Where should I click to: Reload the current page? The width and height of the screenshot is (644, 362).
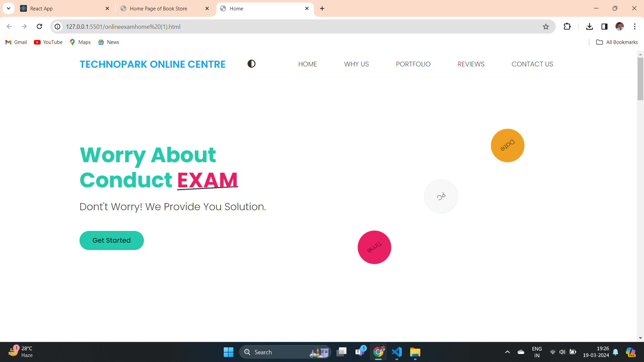(39, 26)
